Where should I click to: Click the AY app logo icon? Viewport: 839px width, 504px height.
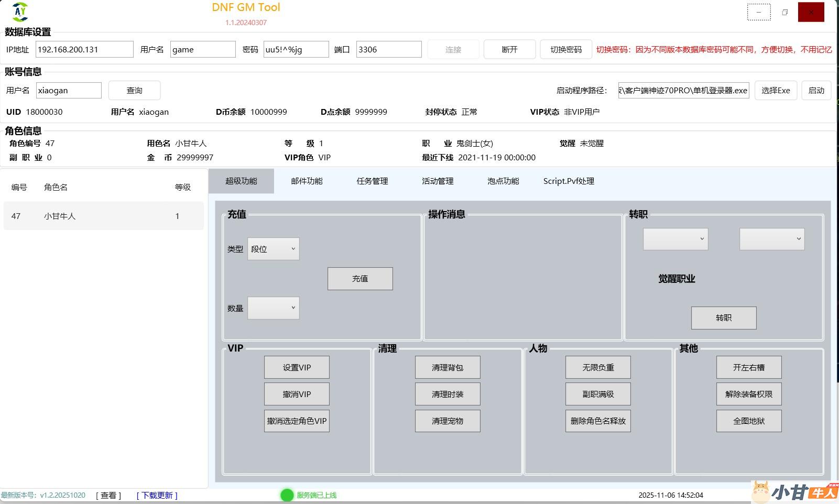click(x=20, y=11)
